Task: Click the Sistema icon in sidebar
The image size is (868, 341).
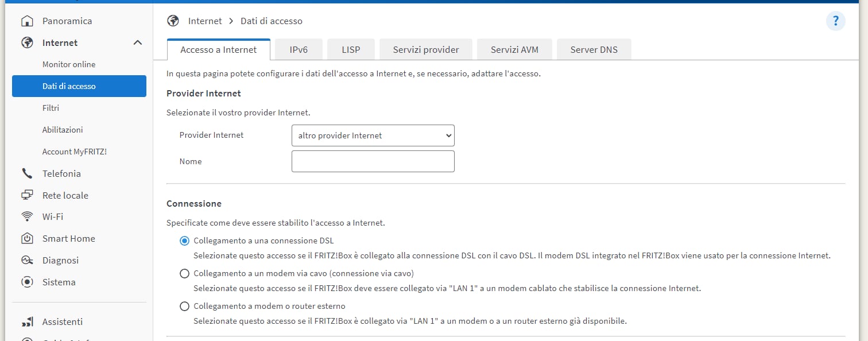Action: pyautogui.click(x=27, y=282)
